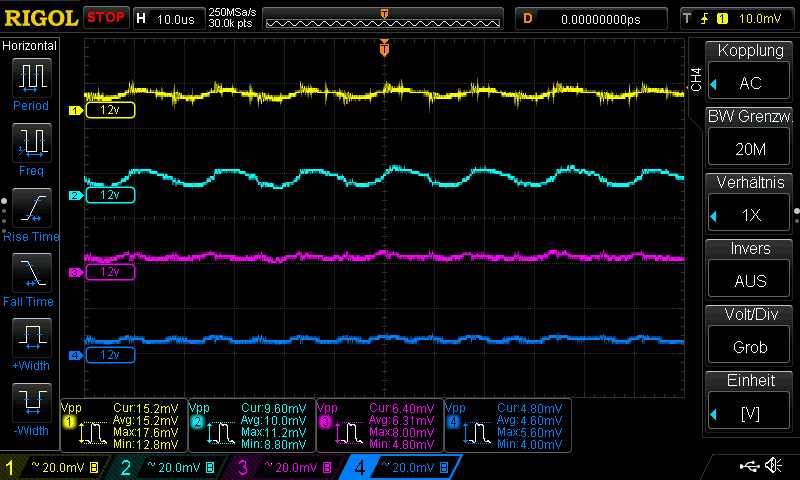Click the yellow channel 1 ground marker

76,110
